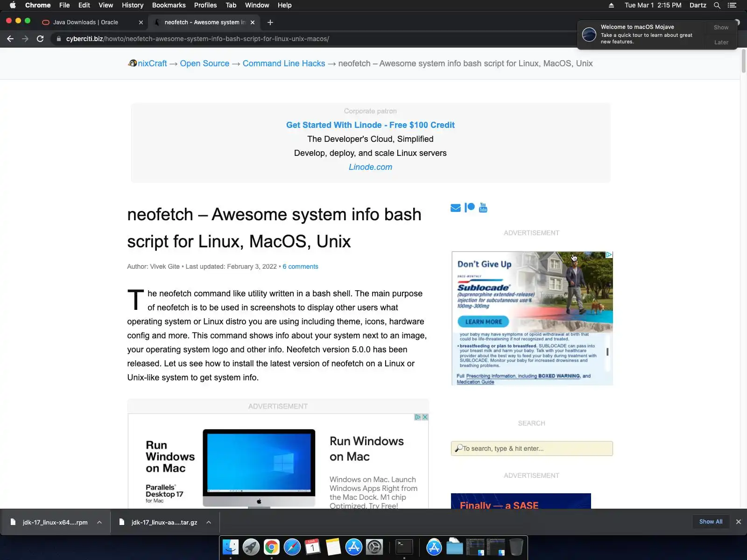Click Get Started With Linode link
747x560 pixels.
(x=370, y=125)
